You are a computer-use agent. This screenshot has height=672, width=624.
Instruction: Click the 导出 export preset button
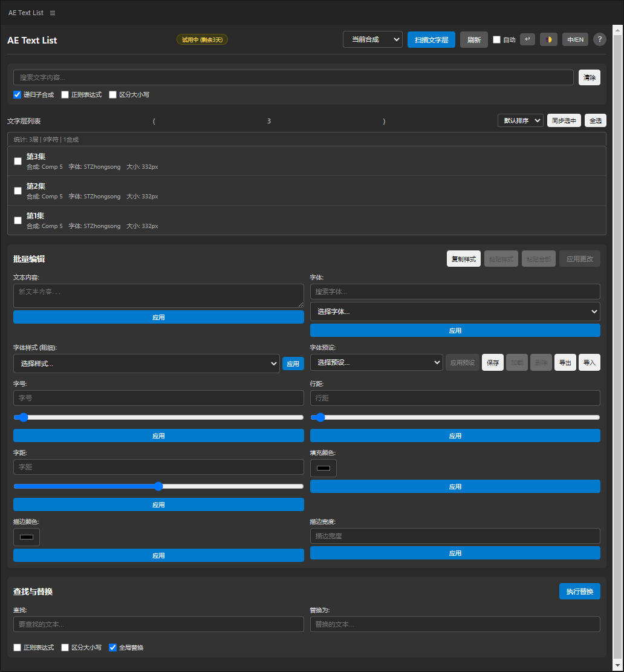click(565, 363)
